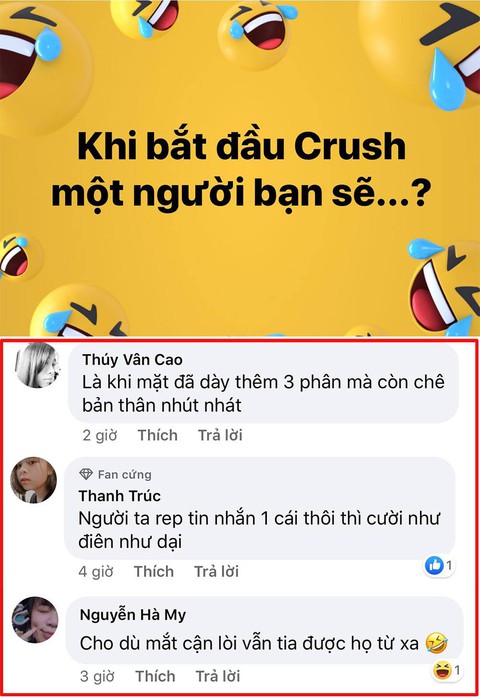This screenshot has height=699, width=480.
Task: Open the thumbs-up reaction on Thanh Trúc's comment
Action: pos(439,566)
